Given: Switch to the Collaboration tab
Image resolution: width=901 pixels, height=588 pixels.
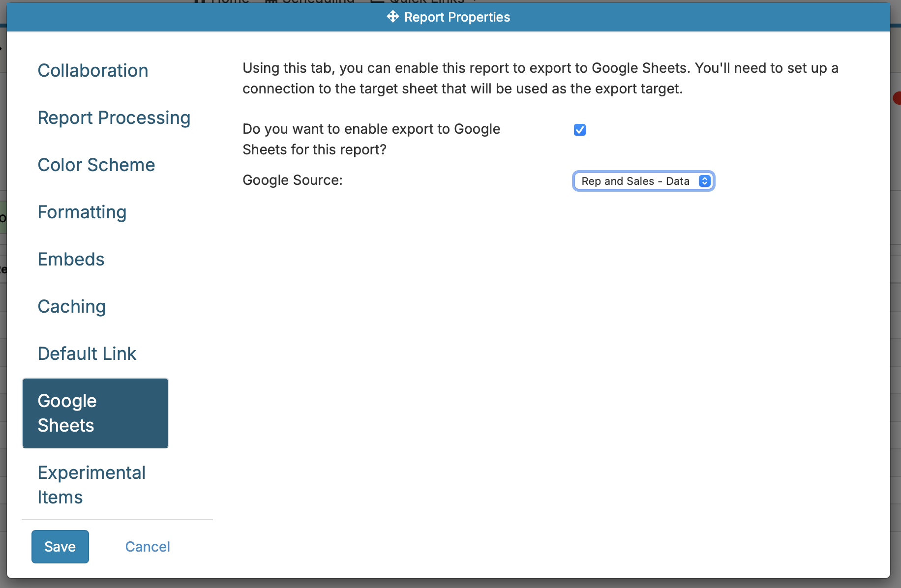Looking at the screenshot, I should pos(93,70).
